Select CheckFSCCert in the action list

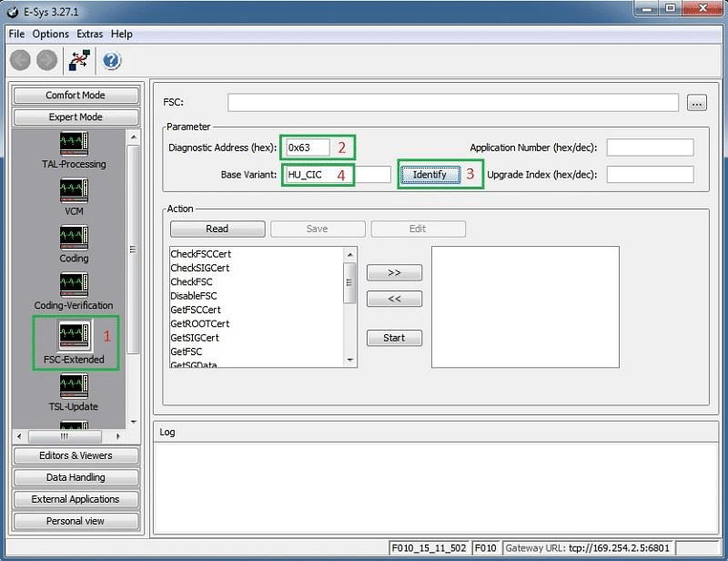coord(200,254)
